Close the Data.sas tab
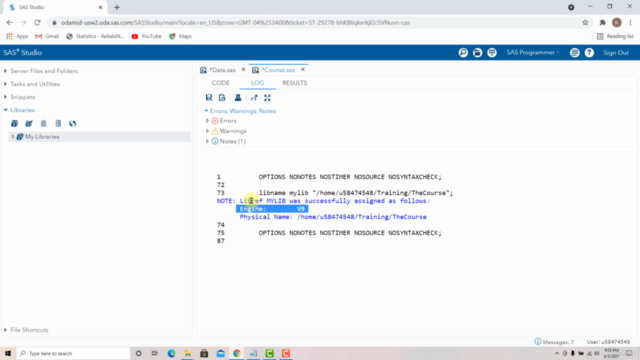The width and height of the screenshot is (640, 360). tap(244, 70)
